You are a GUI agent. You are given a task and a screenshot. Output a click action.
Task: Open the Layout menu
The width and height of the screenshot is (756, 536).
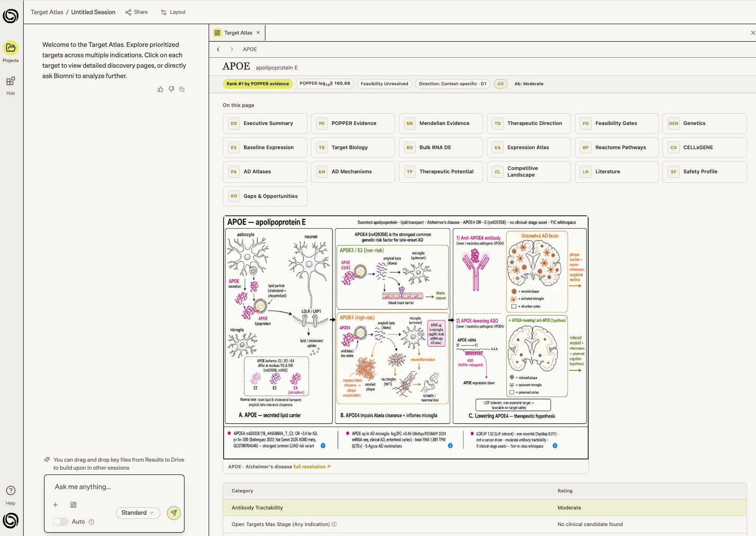[x=174, y=12]
